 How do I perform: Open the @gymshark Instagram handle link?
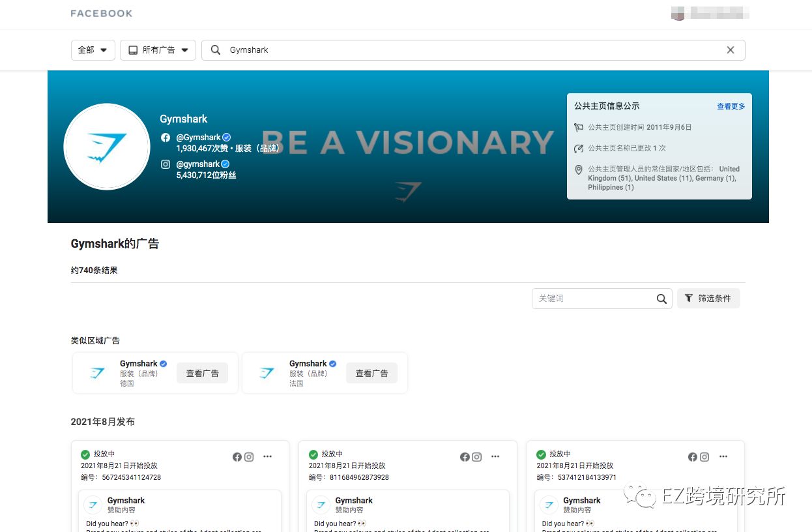pos(198,164)
